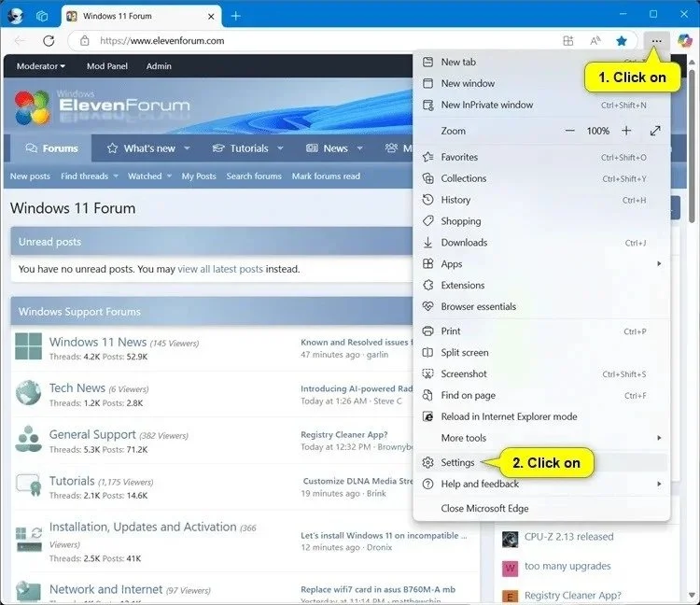700x605 pixels.
Task: Open the Windows 11 News forum
Action: coord(98,342)
